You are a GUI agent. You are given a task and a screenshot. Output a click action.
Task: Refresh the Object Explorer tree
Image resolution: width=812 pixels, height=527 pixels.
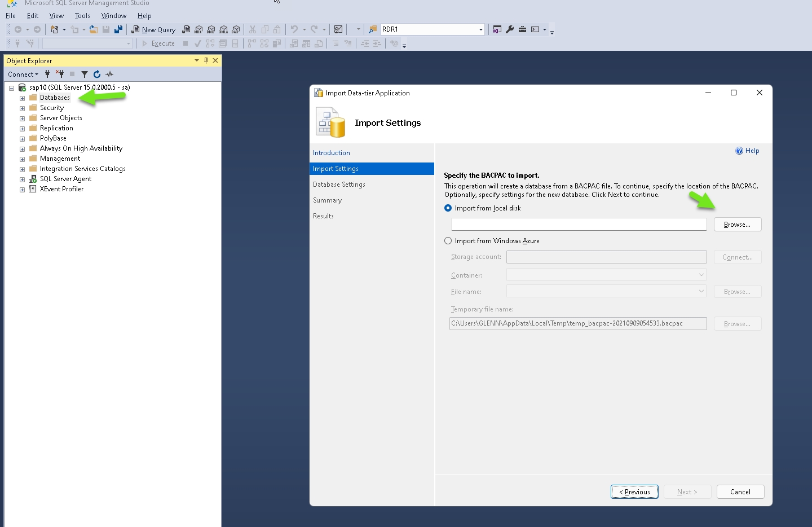(97, 74)
